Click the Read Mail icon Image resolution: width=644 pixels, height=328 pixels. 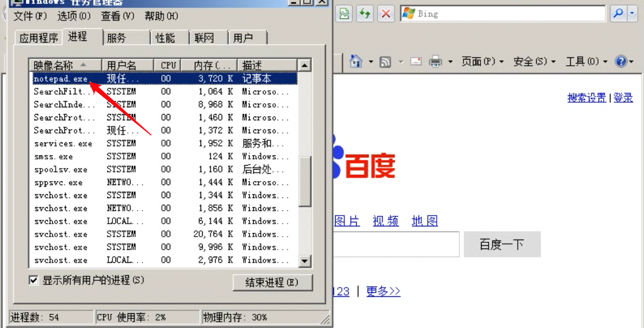[416, 62]
